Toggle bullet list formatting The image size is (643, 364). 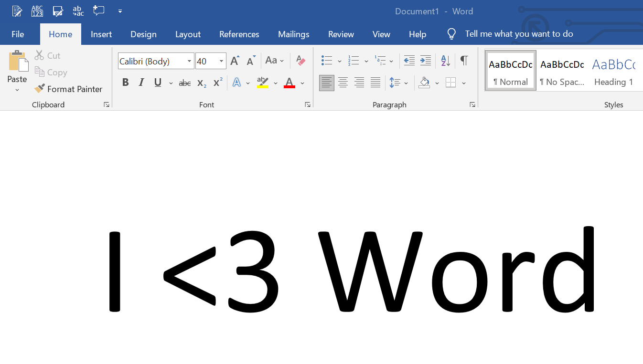pos(327,61)
